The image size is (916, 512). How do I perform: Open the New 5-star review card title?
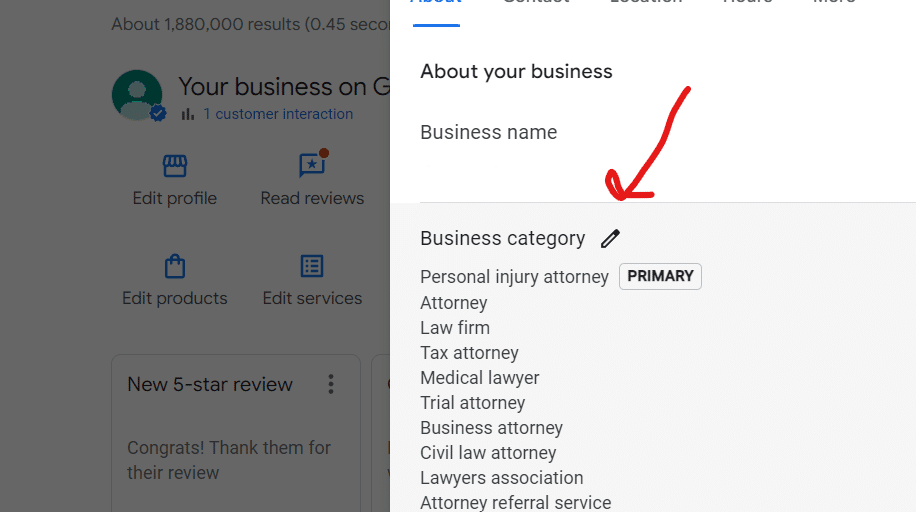point(210,384)
